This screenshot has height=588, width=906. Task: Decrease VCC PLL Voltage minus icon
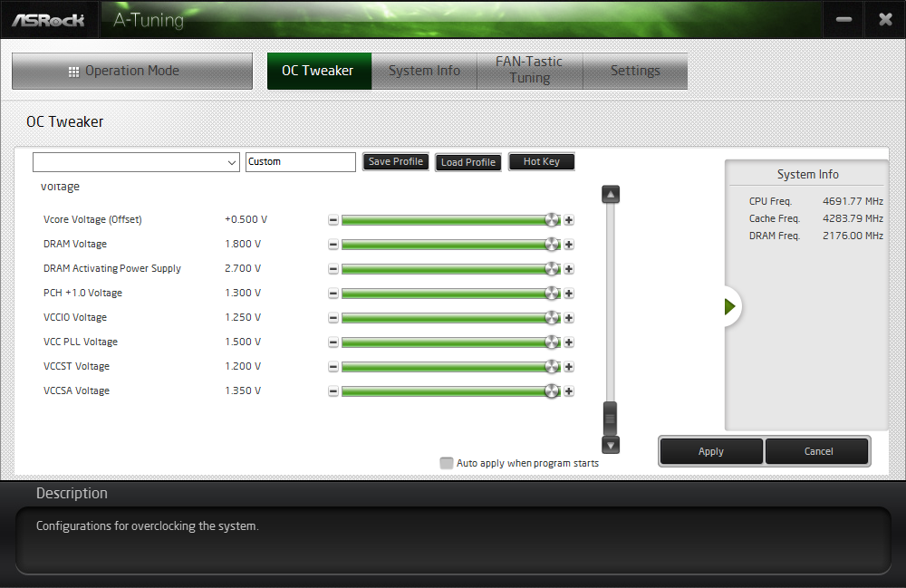(x=333, y=342)
